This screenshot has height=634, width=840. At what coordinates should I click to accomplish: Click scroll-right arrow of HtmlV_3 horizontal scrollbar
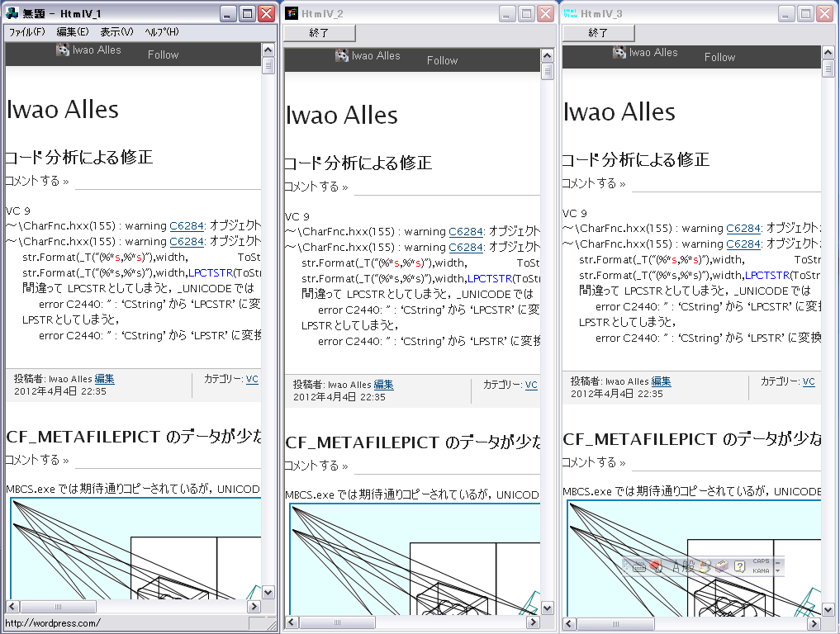pyautogui.click(x=814, y=624)
